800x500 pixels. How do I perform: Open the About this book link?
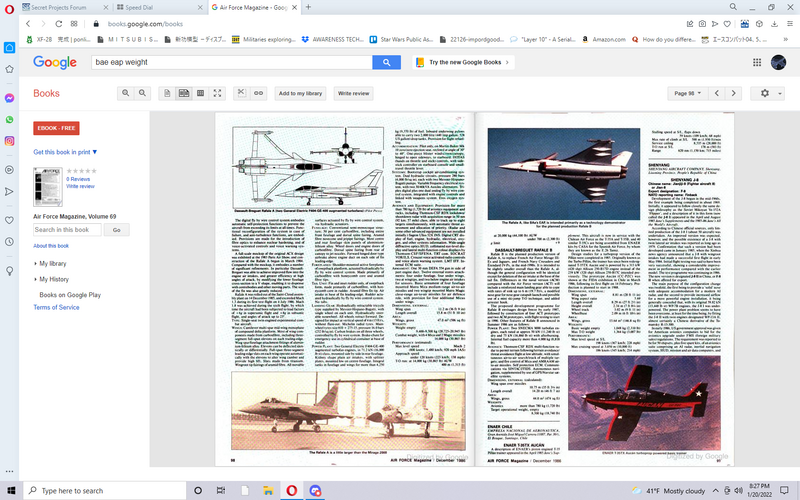coord(51,246)
